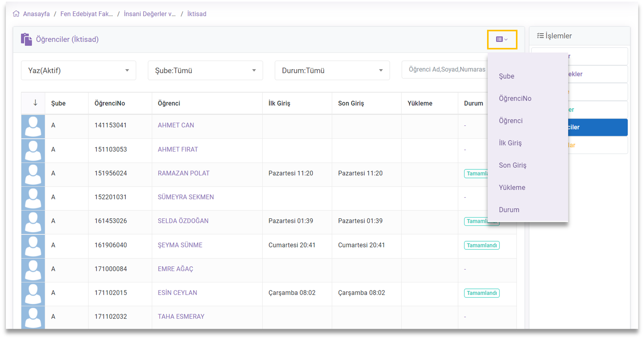The height and width of the screenshot is (339, 644).
Task: Click the sort arrow column header
Action: coord(35,103)
